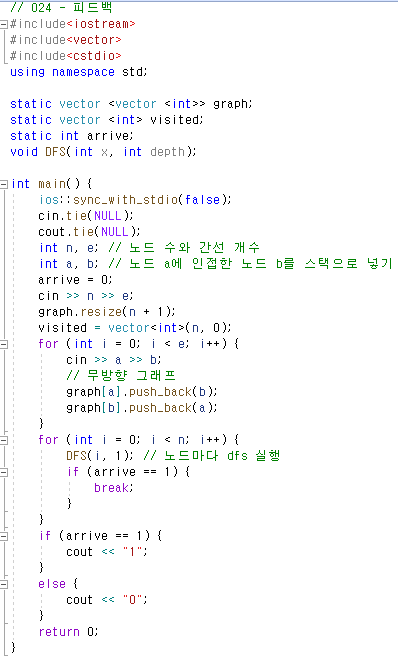
Task: Click the DFS function prototype name
Action: tap(56, 152)
